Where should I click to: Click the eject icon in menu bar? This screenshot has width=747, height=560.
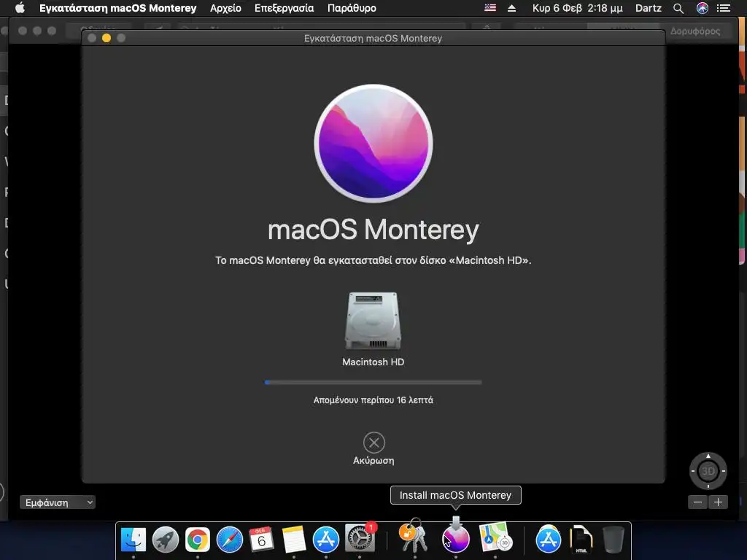click(x=511, y=8)
